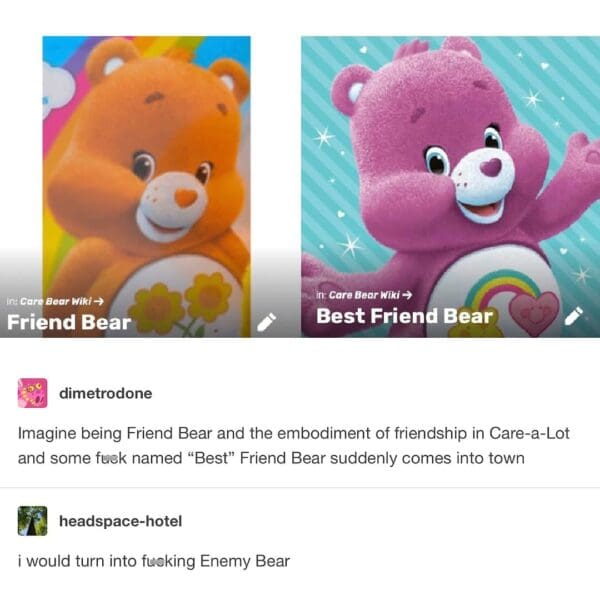Viewport: 600px width, 600px height.
Task: Open the Best Friend Bear page title
Action: coord(404,316)
